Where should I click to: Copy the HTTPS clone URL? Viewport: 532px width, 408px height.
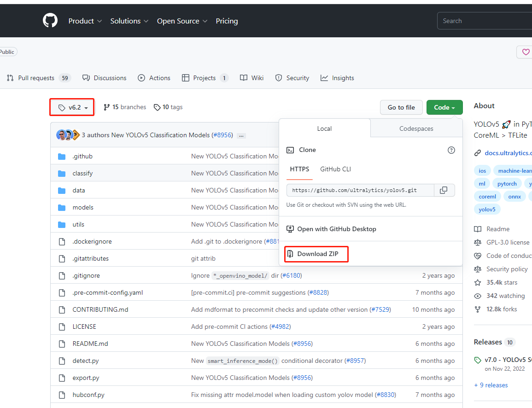(444, 190)
